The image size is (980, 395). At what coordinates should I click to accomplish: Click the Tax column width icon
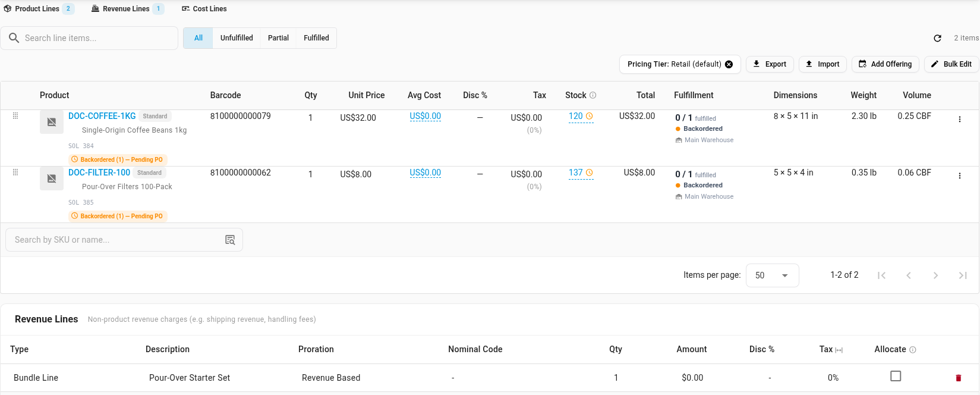coord(839,350)
